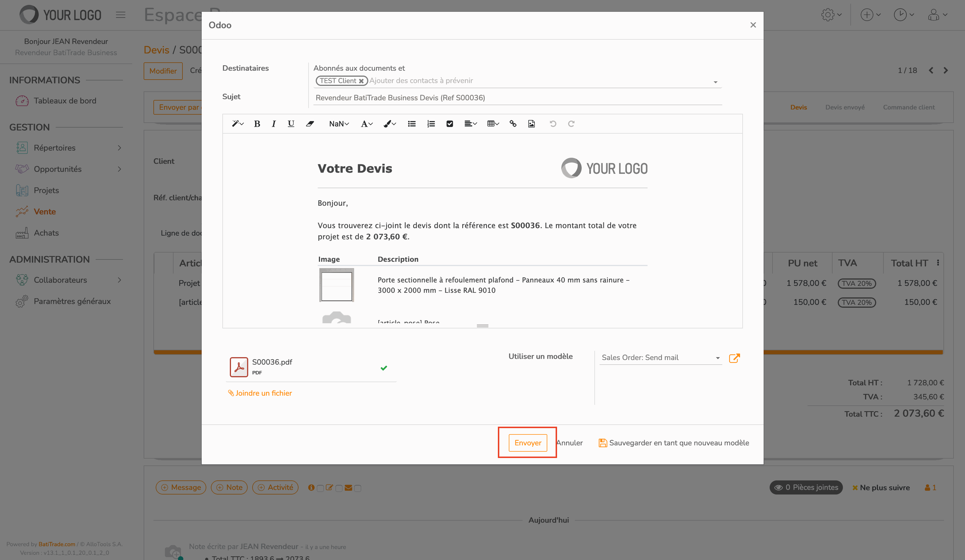The width and height of the screenshot is (965, 560).
Task: Insert a checklist in the editor
Action: point(450,124)
